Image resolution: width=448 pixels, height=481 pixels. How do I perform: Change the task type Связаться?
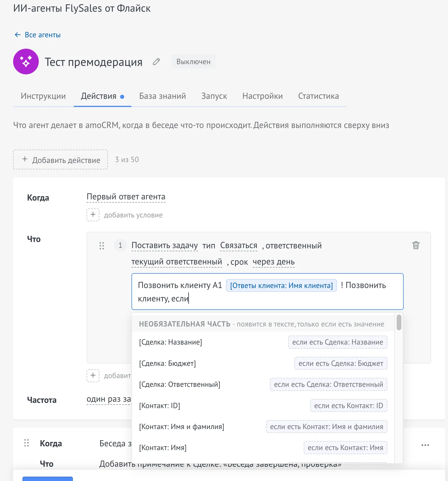pyautogui.click(x=239, y=245)
